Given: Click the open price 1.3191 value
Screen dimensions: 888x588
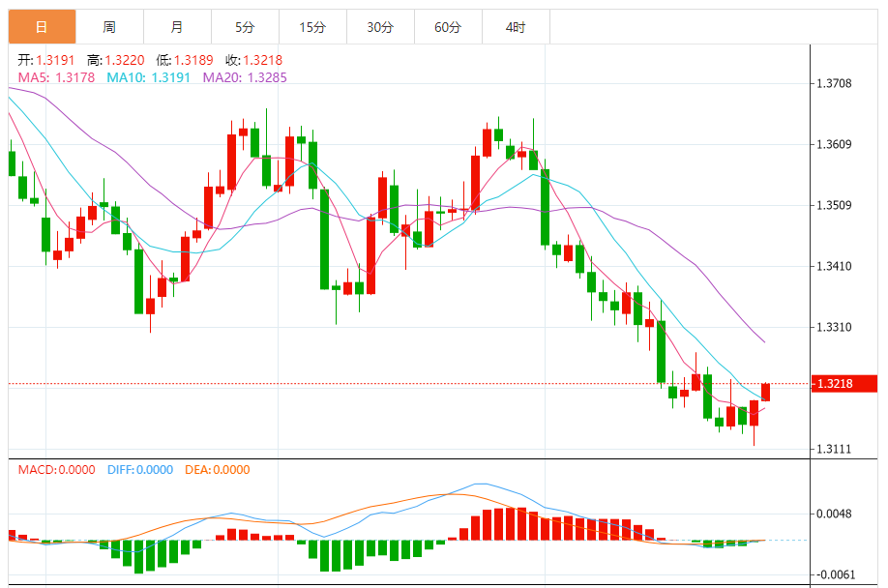Looking at the screenshot, I should (x=55, y=60).
